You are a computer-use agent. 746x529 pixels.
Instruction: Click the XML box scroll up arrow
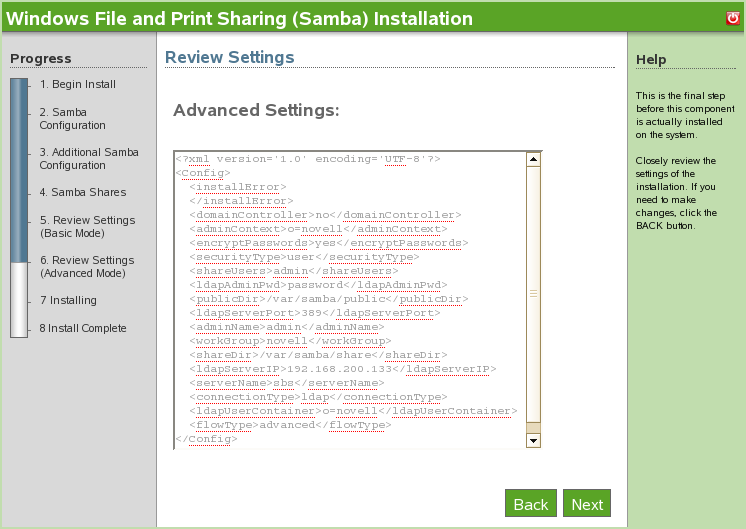point(533,159)
